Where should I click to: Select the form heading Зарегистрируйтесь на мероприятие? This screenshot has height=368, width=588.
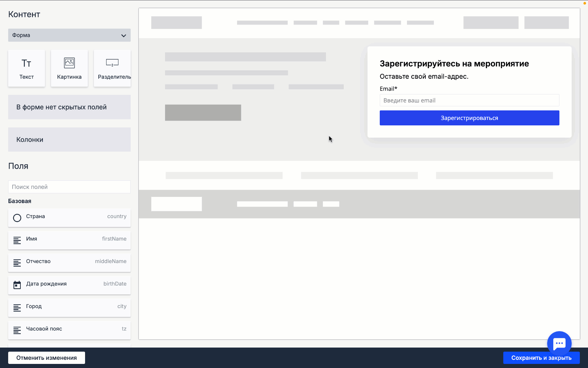[x=454, y=64]
